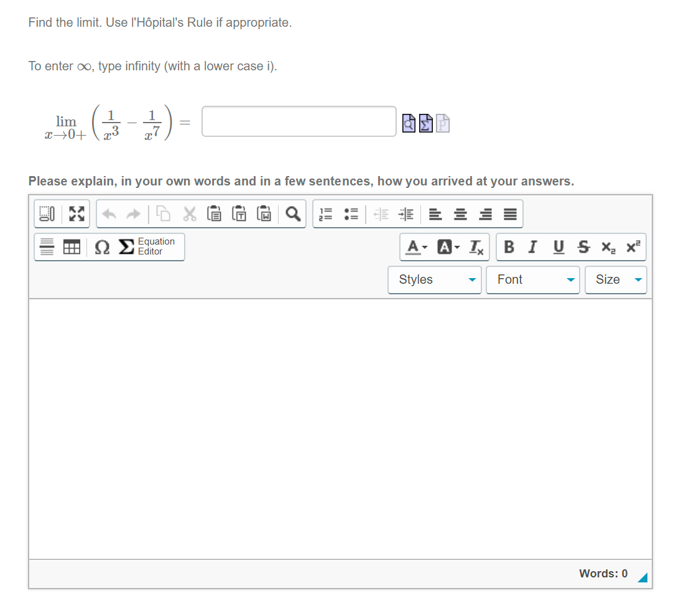This screenshot has width=681, height=616.
Task: Open the Size dropdown
Action: click(616, 279)
